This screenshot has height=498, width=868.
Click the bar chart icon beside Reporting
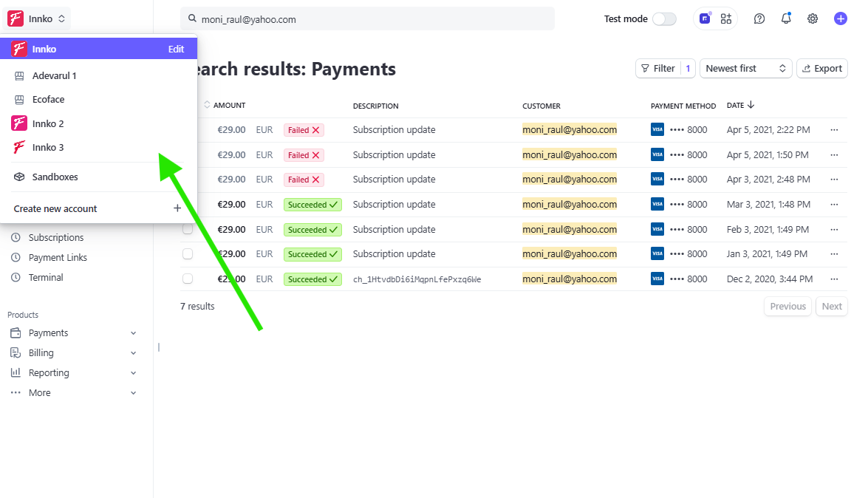tap(16, 373)
